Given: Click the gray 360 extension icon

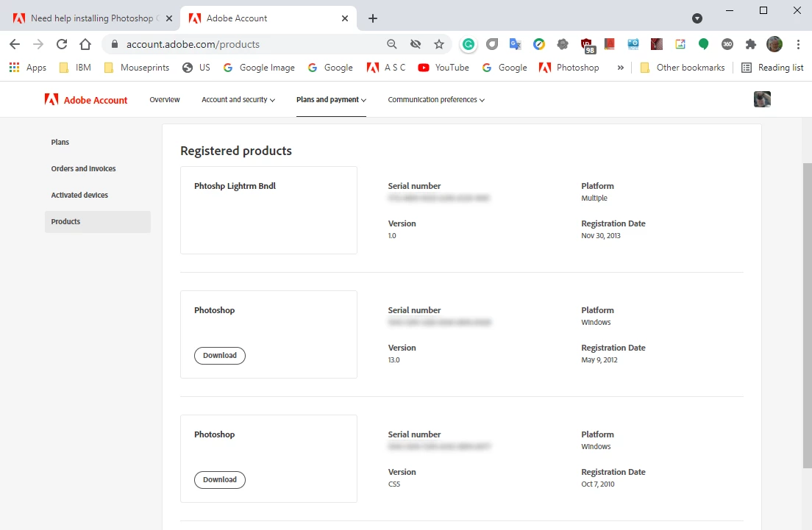Looking at the screenshot, I should click(727, 45).
